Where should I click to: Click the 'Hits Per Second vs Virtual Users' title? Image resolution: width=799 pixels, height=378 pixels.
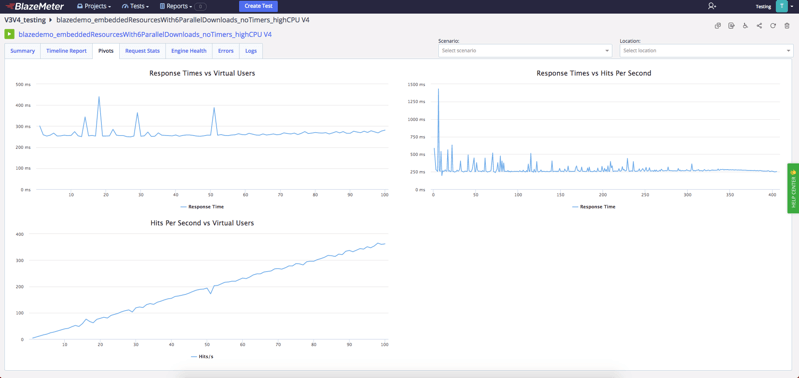pos(202,223)
